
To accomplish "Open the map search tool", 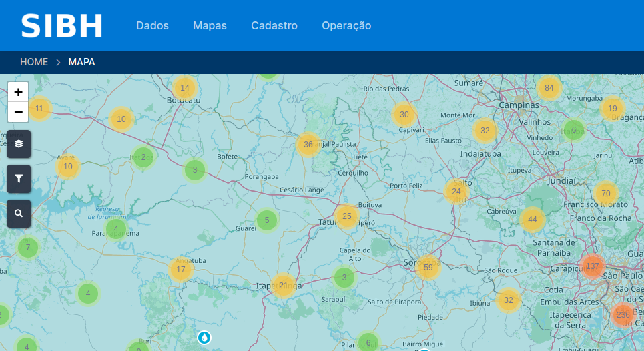I will coord(19,214).
